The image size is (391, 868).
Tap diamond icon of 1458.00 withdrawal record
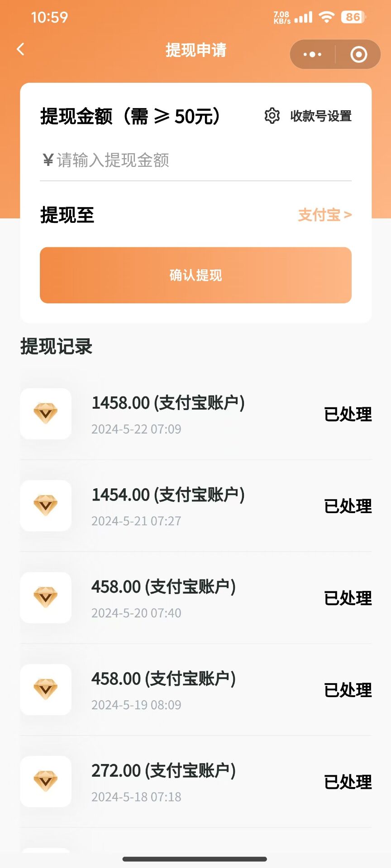pyautogui.click(x=46, y=414)
